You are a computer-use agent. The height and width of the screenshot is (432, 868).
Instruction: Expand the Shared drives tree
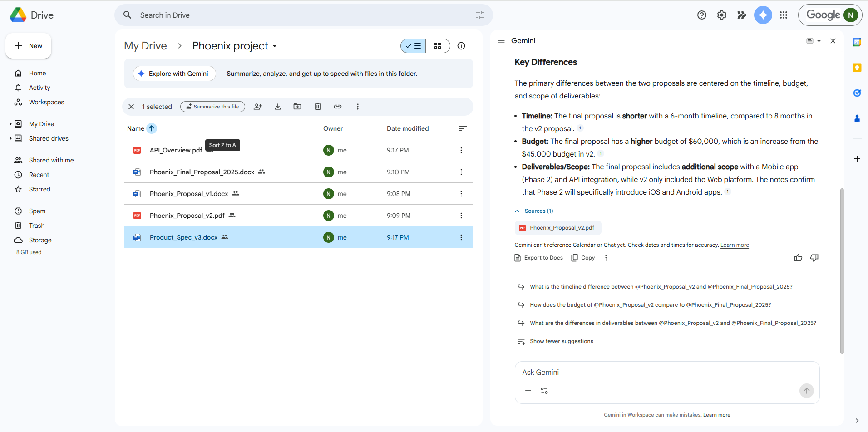pyautogui.click(x=11, y=138)
